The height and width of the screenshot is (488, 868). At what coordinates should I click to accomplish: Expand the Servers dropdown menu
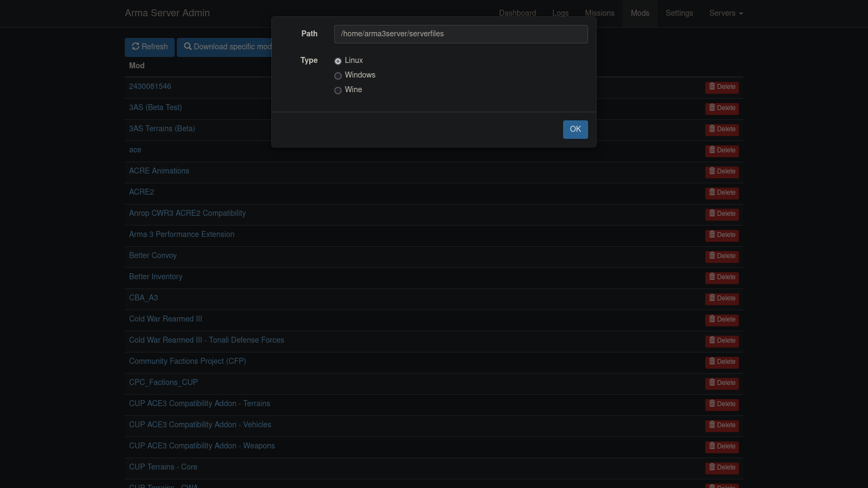726,13
